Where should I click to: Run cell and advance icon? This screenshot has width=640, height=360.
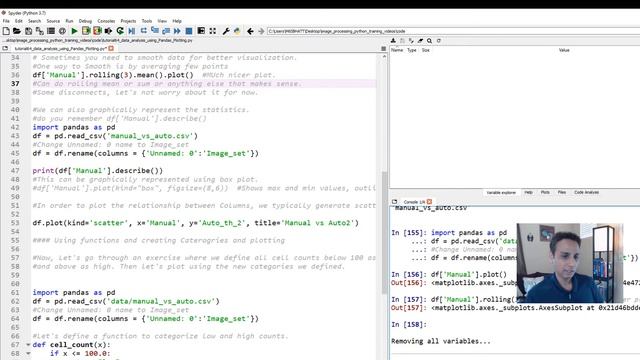coord(97,31)
